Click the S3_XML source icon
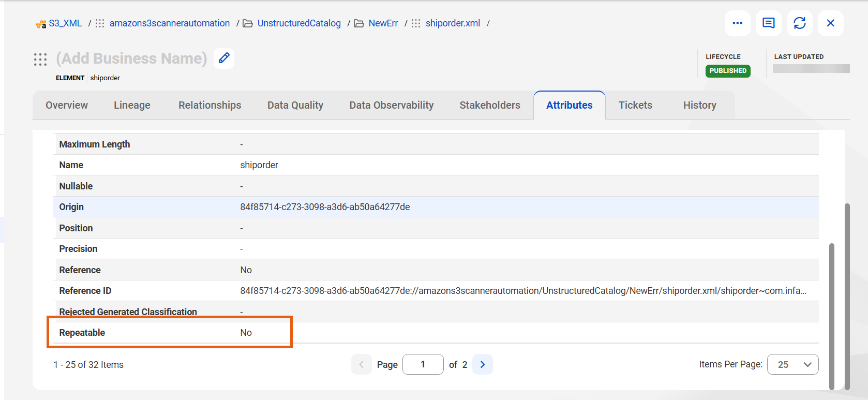Image resolution: width=868 pixels, height=400 pixels. coord(41,24)
